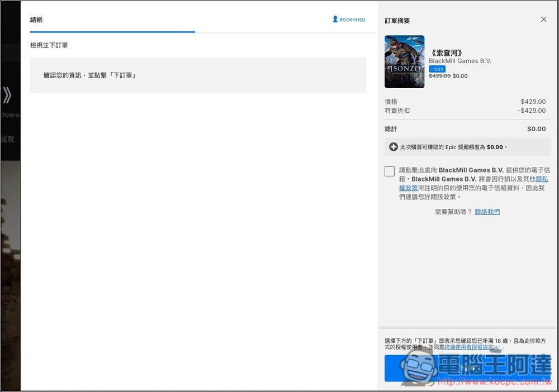Open the Isonzo game cover thumbnail
The image size is (559, 392).
point(404,61)
